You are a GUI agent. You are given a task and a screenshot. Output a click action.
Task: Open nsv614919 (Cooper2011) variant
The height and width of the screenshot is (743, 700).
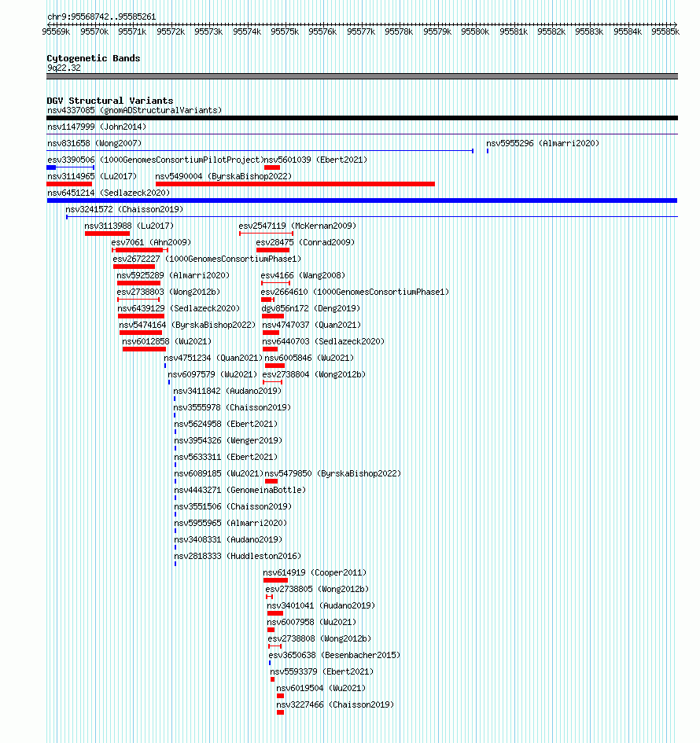[x=315, y=573]
